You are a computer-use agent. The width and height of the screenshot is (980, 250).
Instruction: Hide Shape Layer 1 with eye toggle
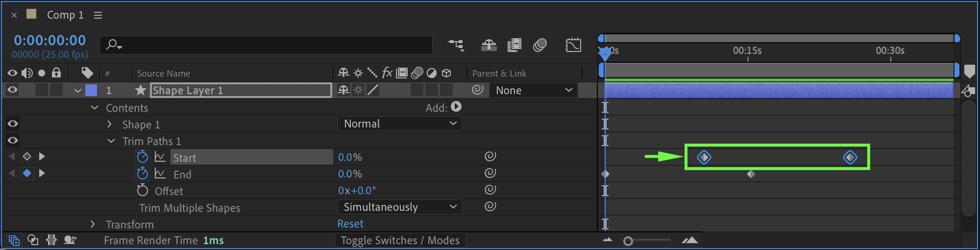[13, 90]
